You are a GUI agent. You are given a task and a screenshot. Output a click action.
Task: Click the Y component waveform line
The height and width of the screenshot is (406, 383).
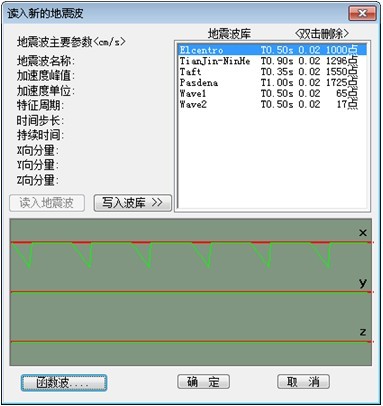[x=191, y=292]
